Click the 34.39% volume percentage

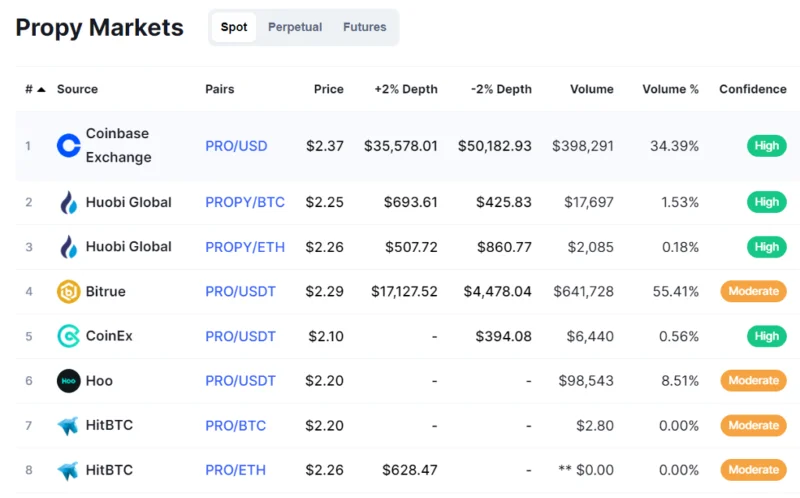pyautogui.click(x=674, y=146)
